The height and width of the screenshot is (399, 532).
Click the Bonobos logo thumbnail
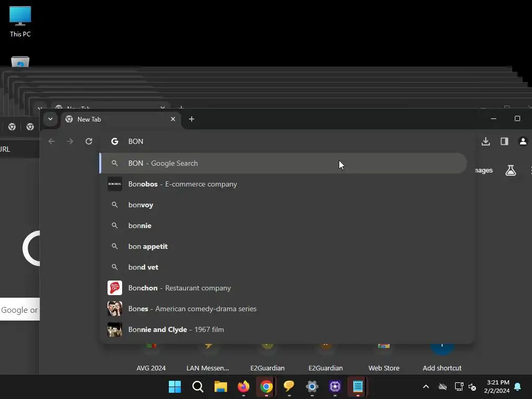[x=115, y=184]
